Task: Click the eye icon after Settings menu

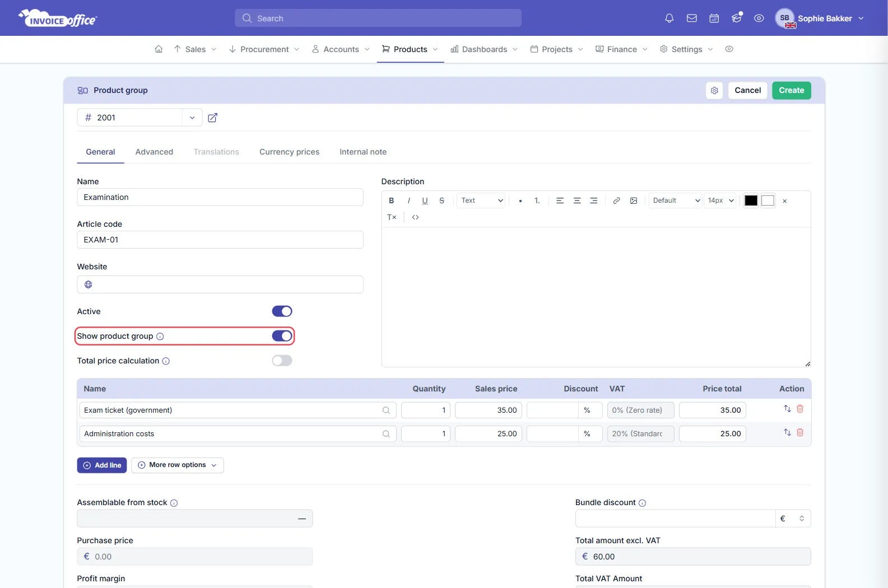Action: (729, 49)
